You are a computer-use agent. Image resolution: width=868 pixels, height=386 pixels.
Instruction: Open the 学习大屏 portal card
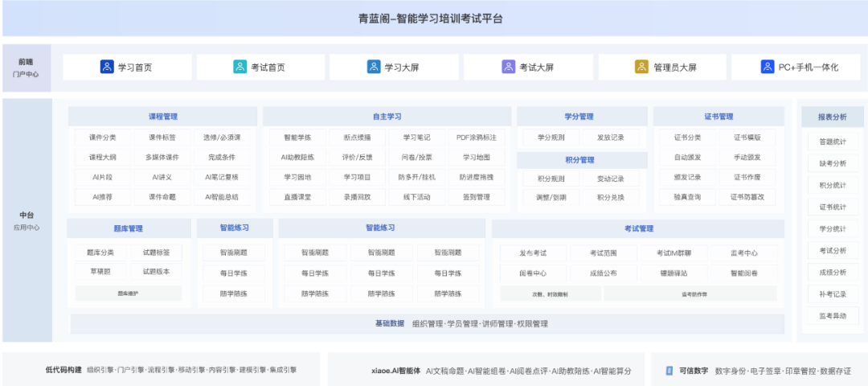(394, 67)
